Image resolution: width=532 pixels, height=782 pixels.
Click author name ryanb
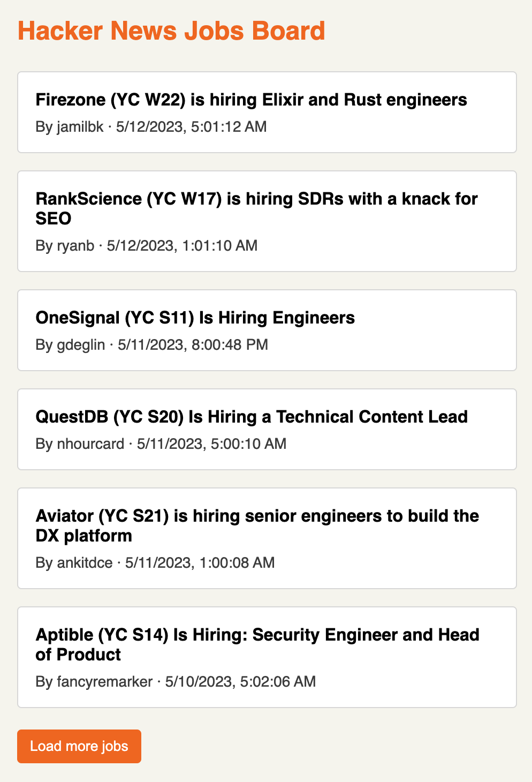pos(75,246)
